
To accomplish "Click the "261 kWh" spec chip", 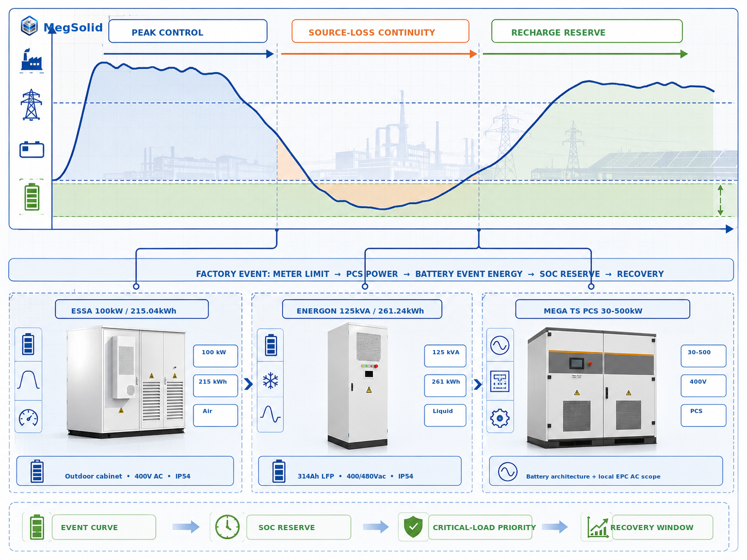I will click(x=445, y=386).
